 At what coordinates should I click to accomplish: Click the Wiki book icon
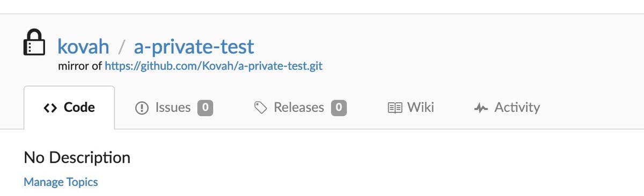[395, 108]
